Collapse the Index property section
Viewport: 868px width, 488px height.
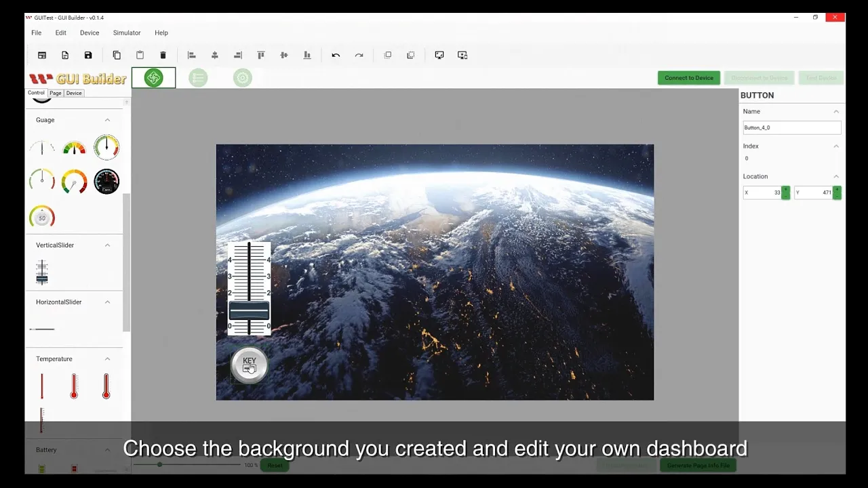pos(836,146)
